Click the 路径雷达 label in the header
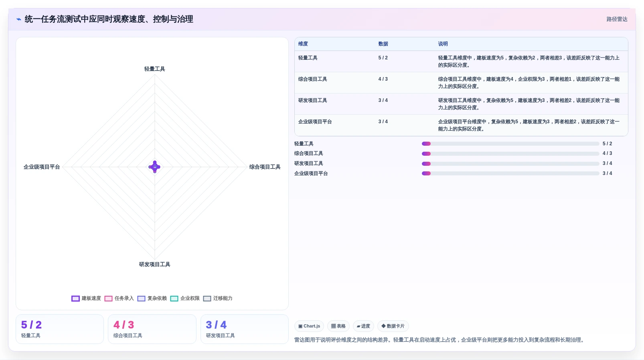The image size is (644, 360). [x=617, y=19]
